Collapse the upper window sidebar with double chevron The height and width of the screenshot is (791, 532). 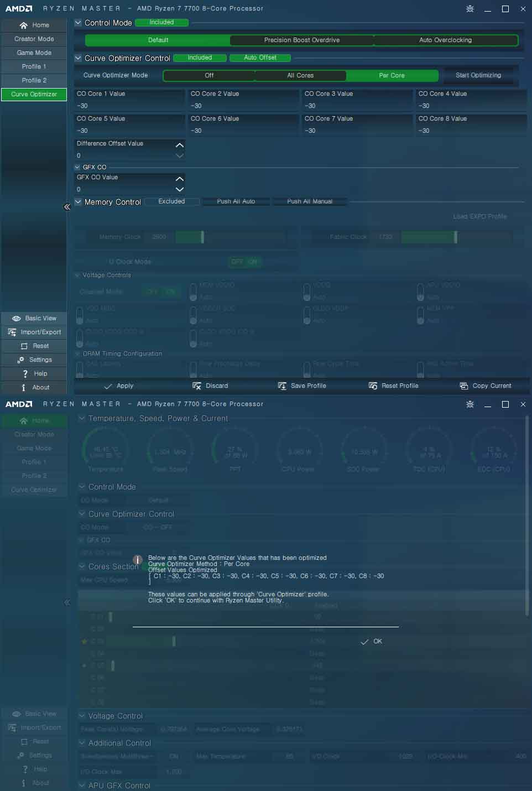pos(67,207)
